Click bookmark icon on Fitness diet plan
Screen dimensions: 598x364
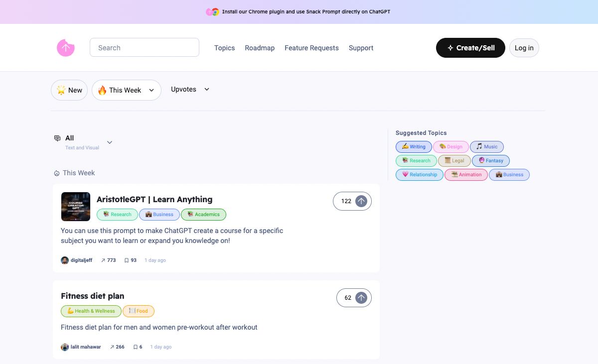[136, 347]
